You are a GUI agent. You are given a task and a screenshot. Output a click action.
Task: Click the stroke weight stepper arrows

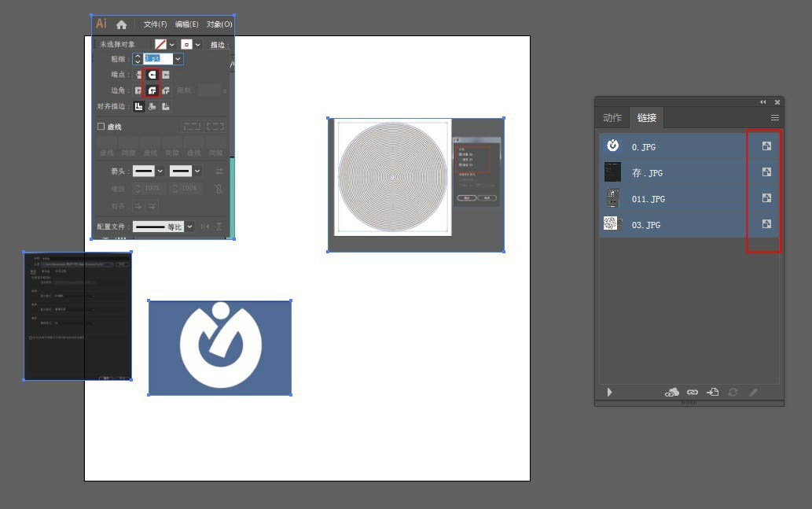point(138,59)
